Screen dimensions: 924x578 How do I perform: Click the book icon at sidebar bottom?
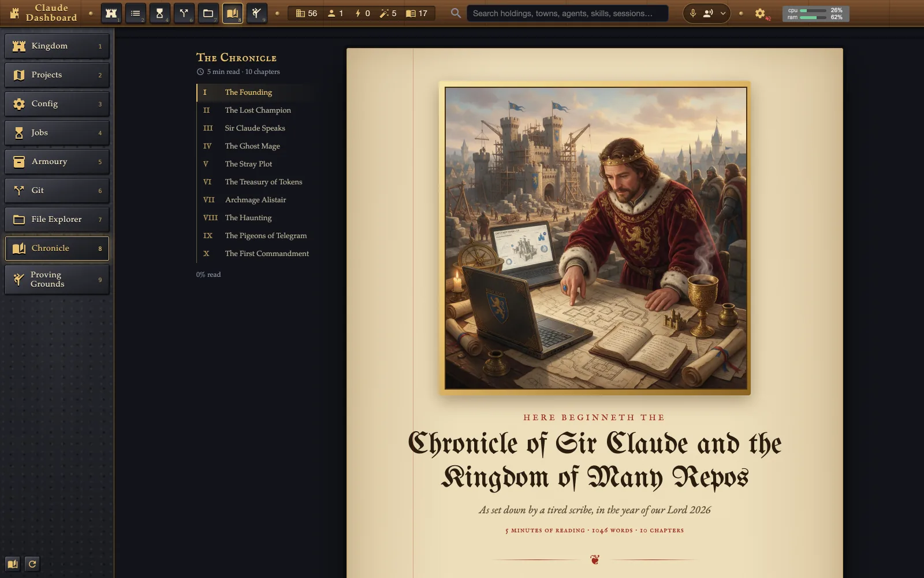coord(13,564)
